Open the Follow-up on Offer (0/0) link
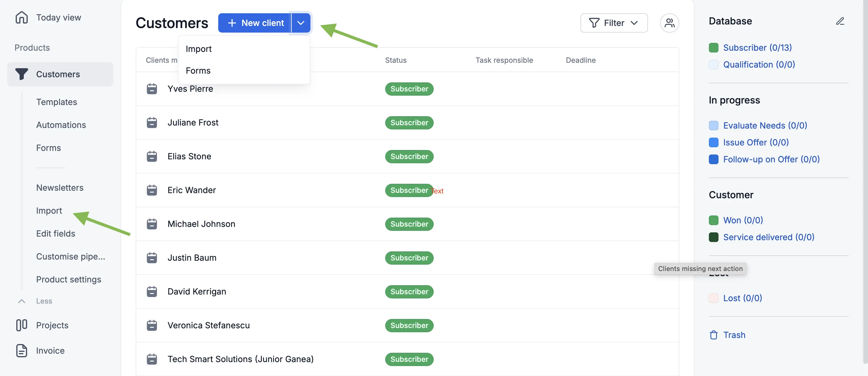This screenshot has height=376, width=868. (771, 159)
